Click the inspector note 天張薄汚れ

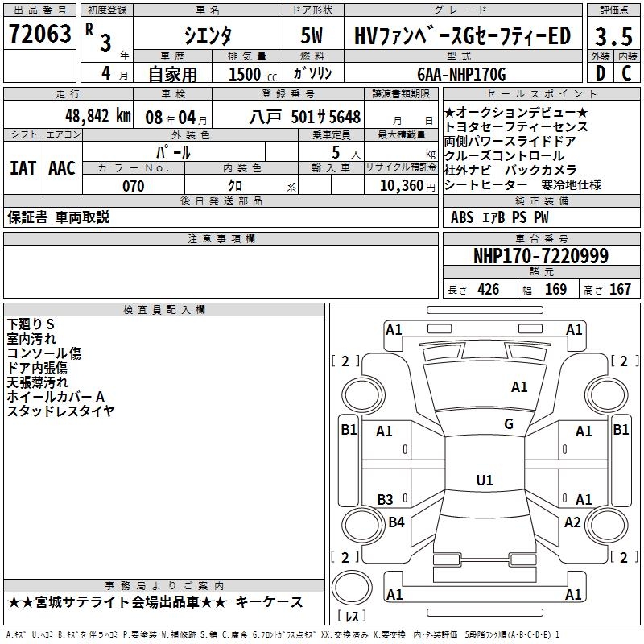[37, 382]
